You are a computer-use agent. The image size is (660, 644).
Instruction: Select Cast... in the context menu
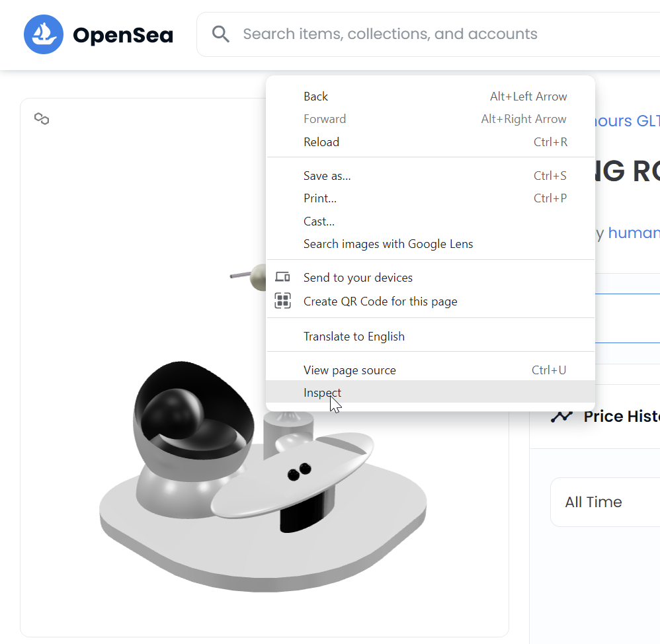point(430,221)
